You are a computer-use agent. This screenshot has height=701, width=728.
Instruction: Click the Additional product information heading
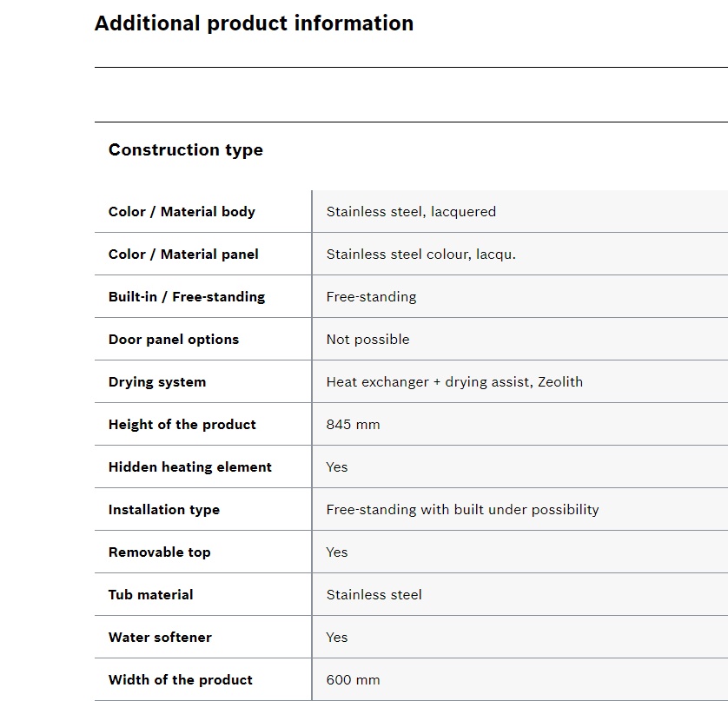click(x=254, y=23)
